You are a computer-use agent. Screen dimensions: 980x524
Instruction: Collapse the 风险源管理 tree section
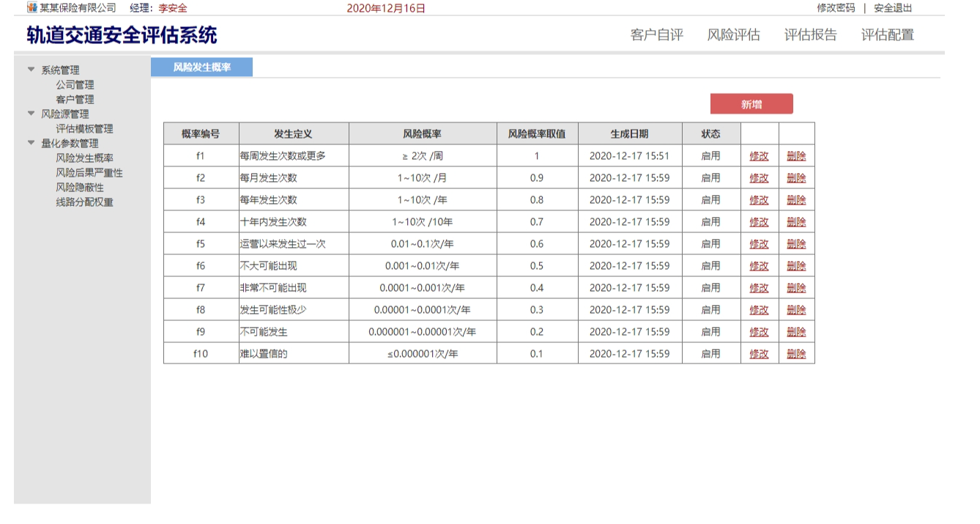(31, 114)
